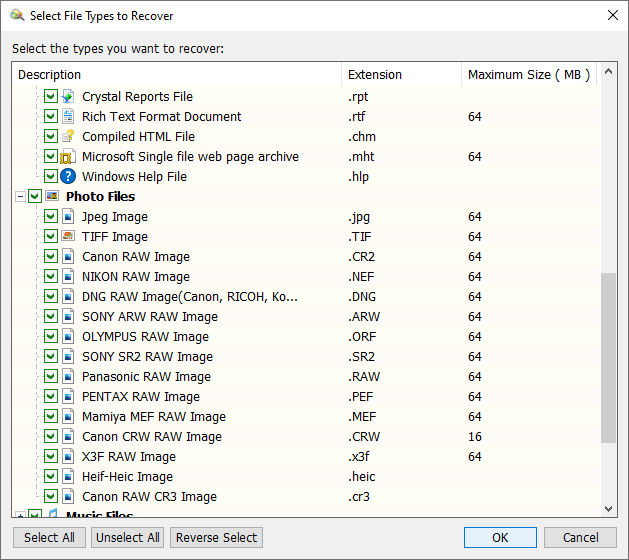Screen dimensions: 629x560
Task: Click the NIKON RAW Image icon
Action: (x=68, y=276)
